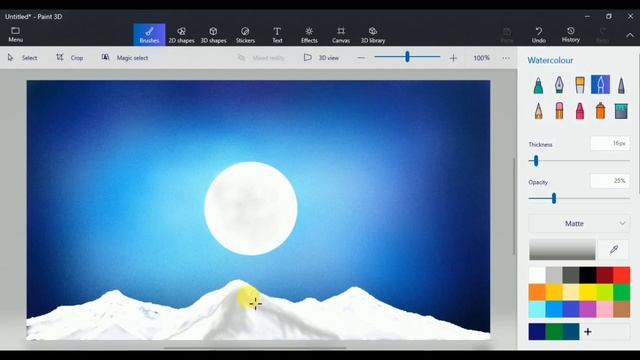Click the canvas vertical scrollbar

(513, 206)
